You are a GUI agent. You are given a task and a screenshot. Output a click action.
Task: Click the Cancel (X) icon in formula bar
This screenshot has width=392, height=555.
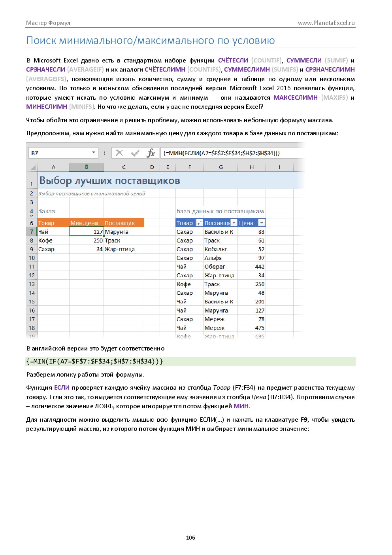[x=120, y=153]
